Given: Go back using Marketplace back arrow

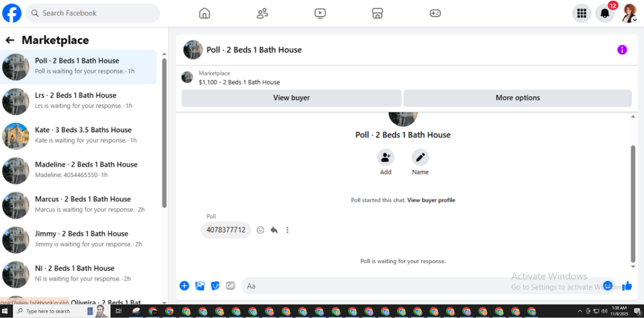Looking at the screenshot, I should 10,40.
